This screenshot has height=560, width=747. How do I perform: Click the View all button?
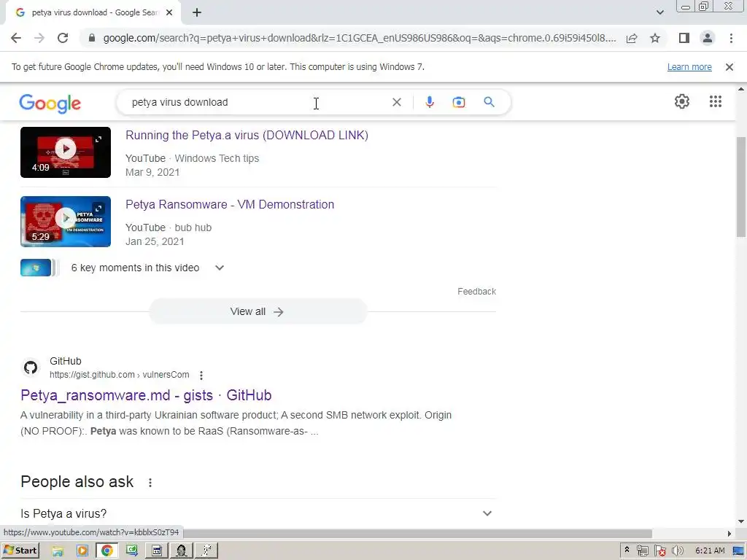coord(258,311)
